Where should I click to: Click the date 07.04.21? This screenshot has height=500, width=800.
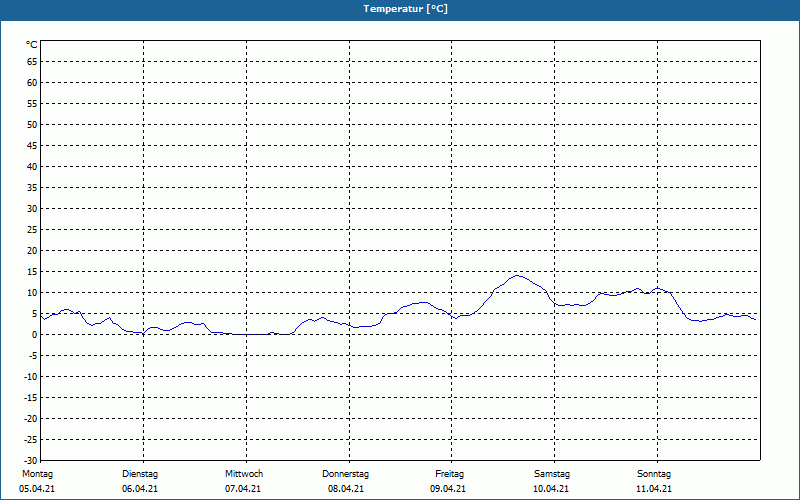[x=243, y=489]
